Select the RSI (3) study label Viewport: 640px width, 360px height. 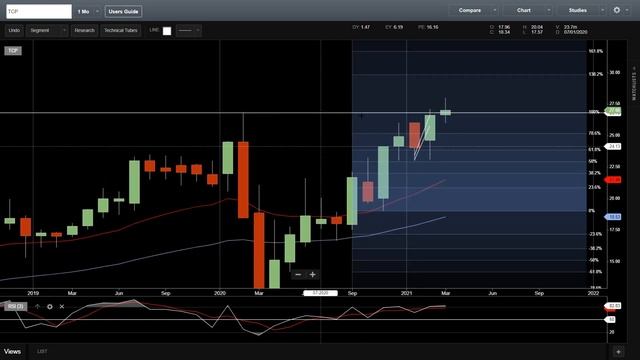tap(16, 307)
